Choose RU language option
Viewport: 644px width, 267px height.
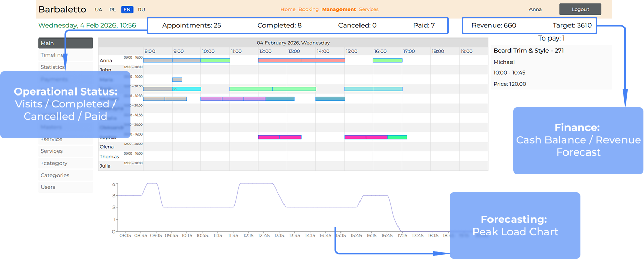point(141,10)
